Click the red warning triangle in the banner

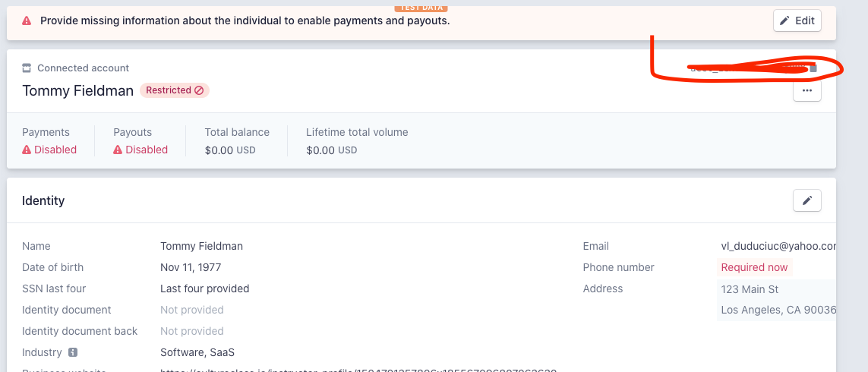click(27, 21)
